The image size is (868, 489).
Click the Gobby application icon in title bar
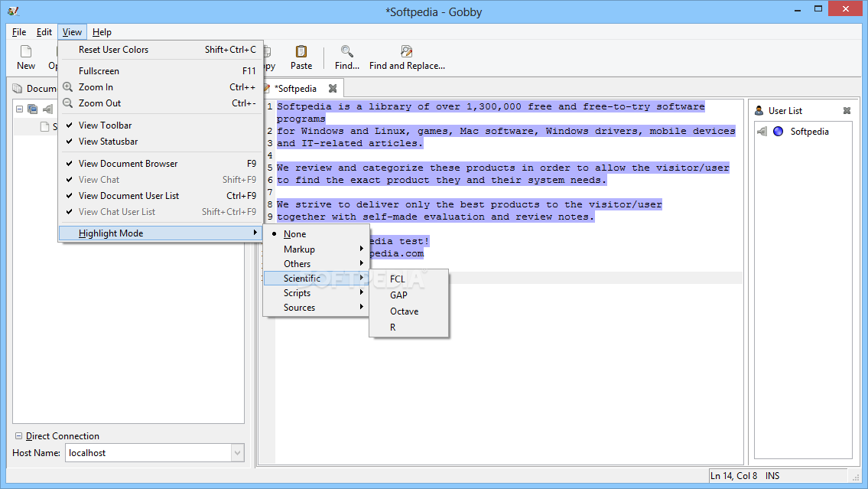pyautogui.click(x=13, y=11)
